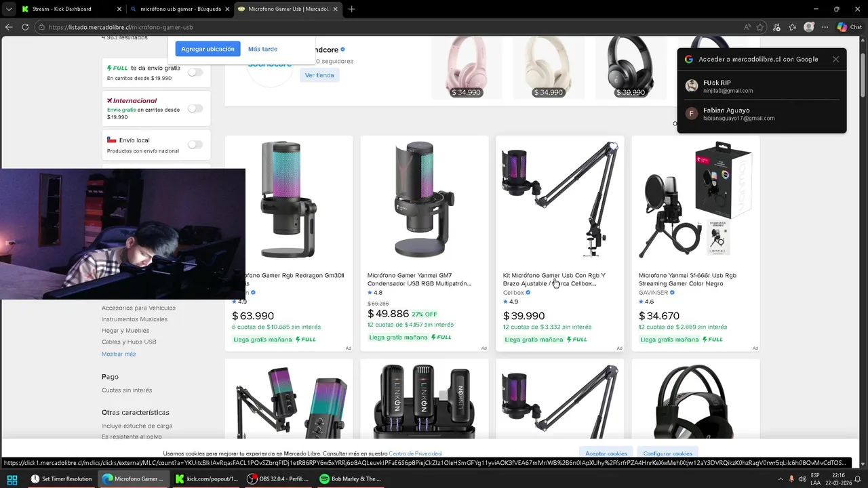
Task: Open Set Timer Resolution in taskbar
Action: point(61,479)
